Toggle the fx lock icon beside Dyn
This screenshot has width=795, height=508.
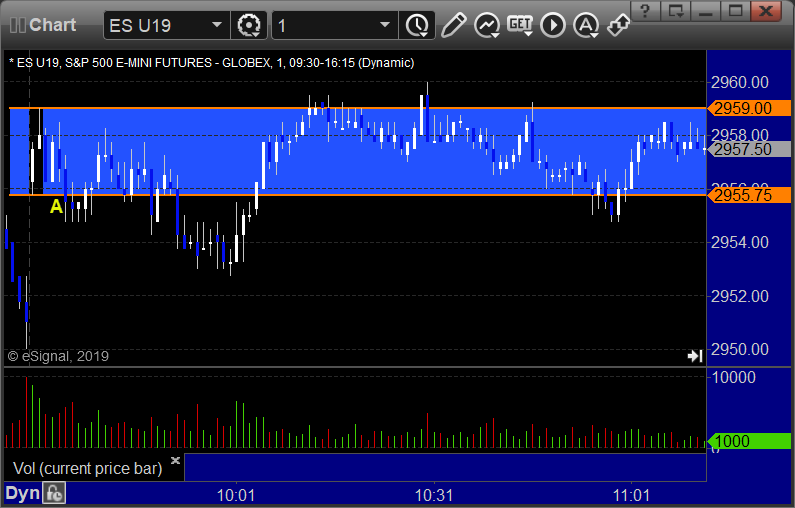54,493
